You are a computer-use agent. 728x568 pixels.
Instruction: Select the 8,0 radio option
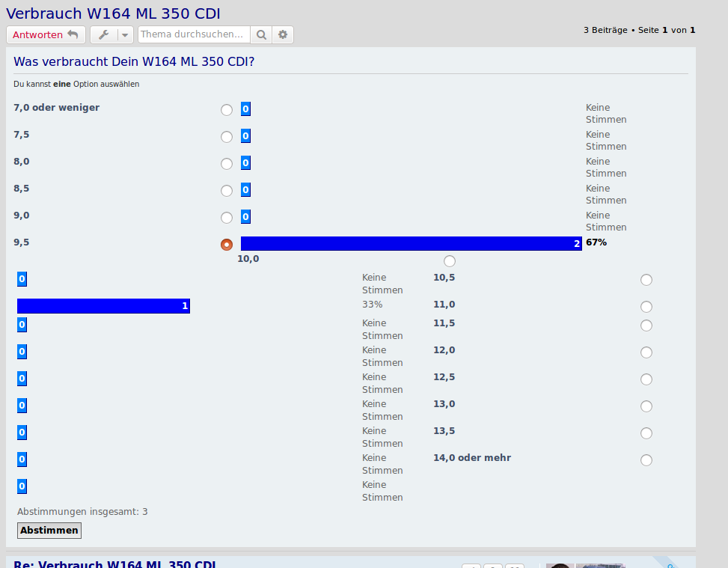(x=227, y=164)
